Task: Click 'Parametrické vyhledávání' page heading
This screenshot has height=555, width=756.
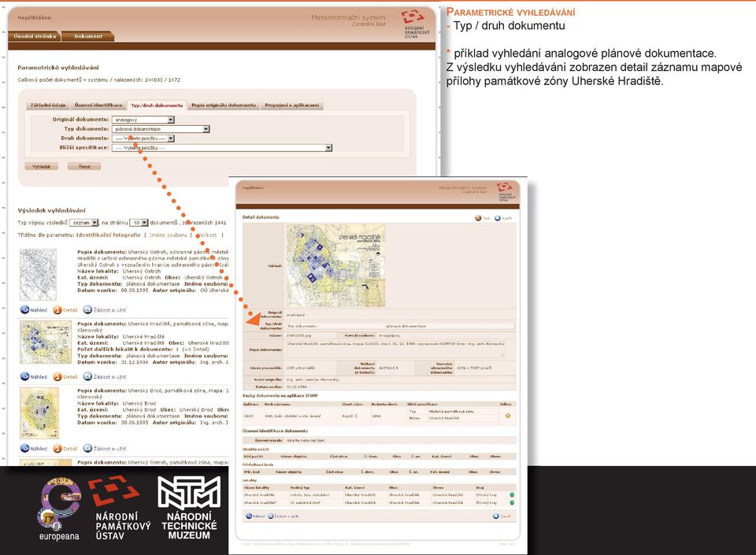Action: [x=57, y=68]
